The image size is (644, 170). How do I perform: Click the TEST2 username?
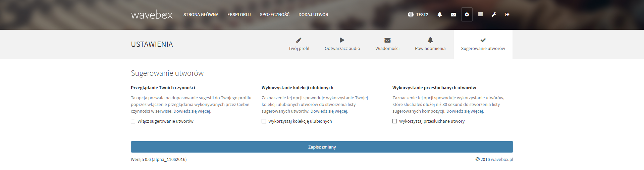(422, 15)
